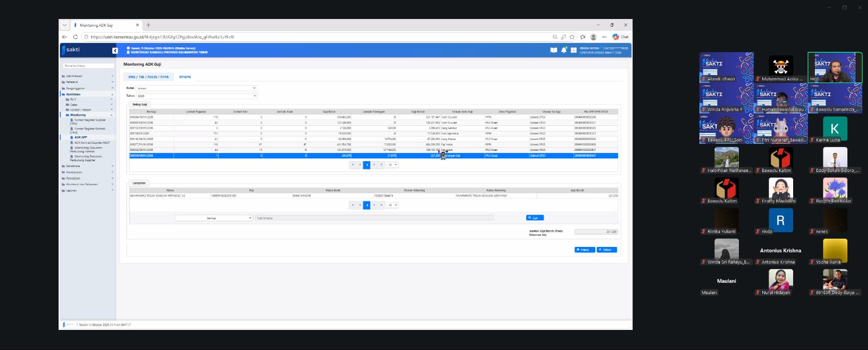Open the Semua search filter dropdown
The width and height of the screenshot is (868, 350).
pos(214,218)
